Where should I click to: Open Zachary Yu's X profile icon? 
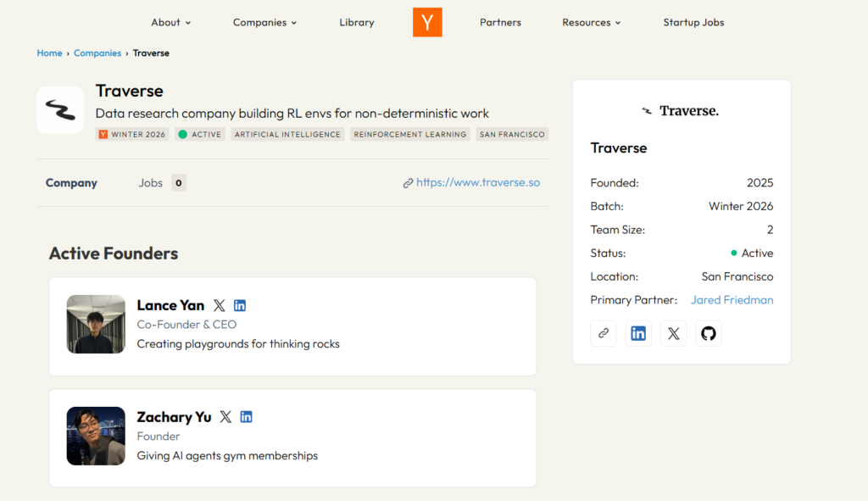tap(225, 417)
